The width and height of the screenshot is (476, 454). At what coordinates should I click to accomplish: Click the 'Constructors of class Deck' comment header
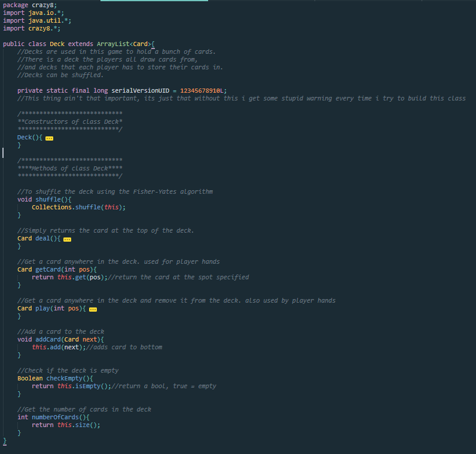pyautogui.click(x=70, y=121)
